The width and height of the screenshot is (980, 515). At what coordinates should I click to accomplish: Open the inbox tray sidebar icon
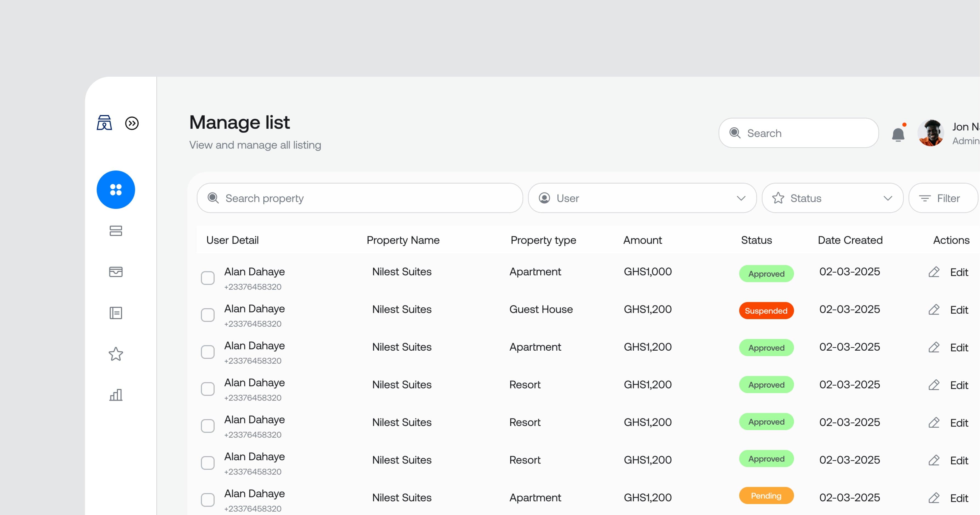pos(116,272)
